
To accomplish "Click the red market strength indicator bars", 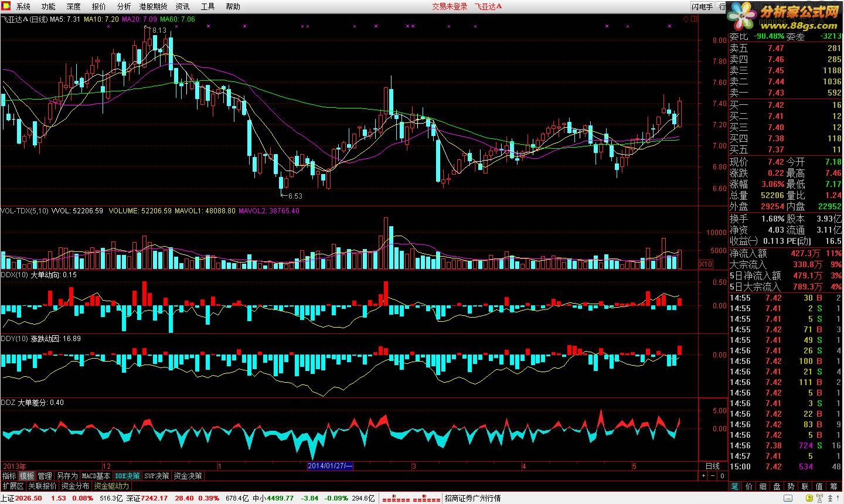I will coord(411,499).
